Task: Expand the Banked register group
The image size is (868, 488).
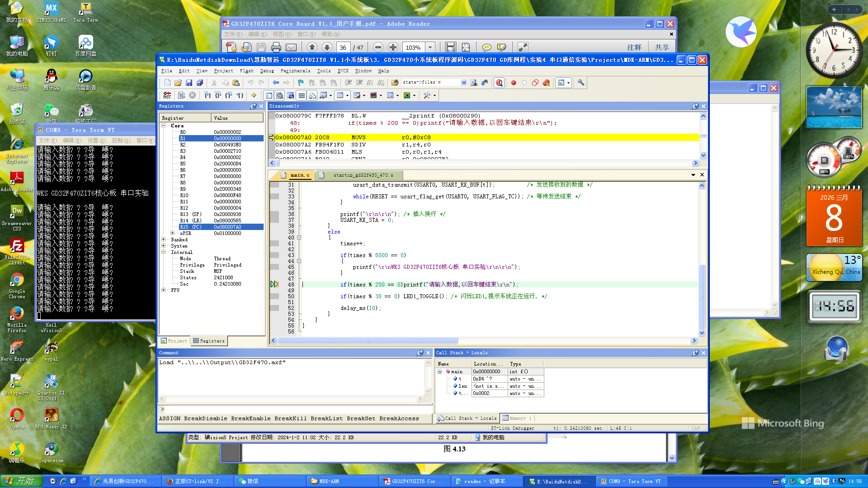Action: tap(164, 239)
